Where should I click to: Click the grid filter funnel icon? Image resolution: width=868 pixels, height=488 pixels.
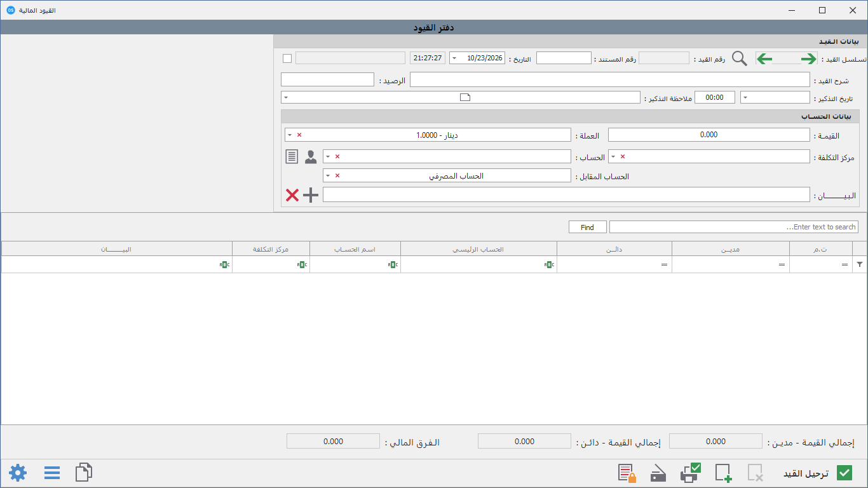click(860, 264)
